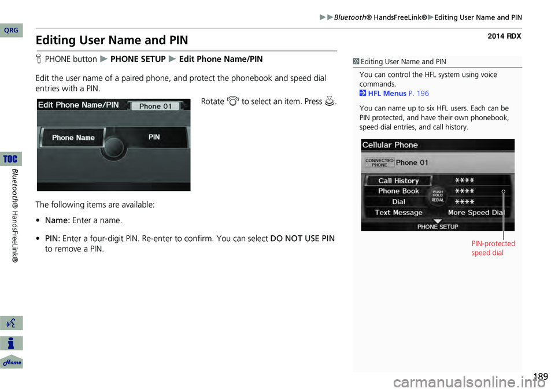
Task: Click the PHONE button icon before the path
Action: (x=39, y=59)
